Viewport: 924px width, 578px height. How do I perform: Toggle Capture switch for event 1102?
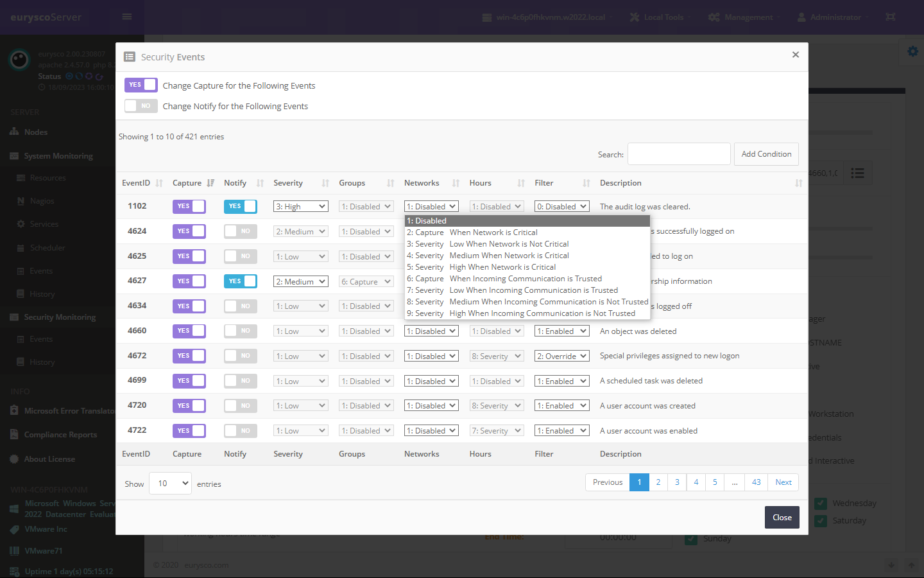(189, 206)
